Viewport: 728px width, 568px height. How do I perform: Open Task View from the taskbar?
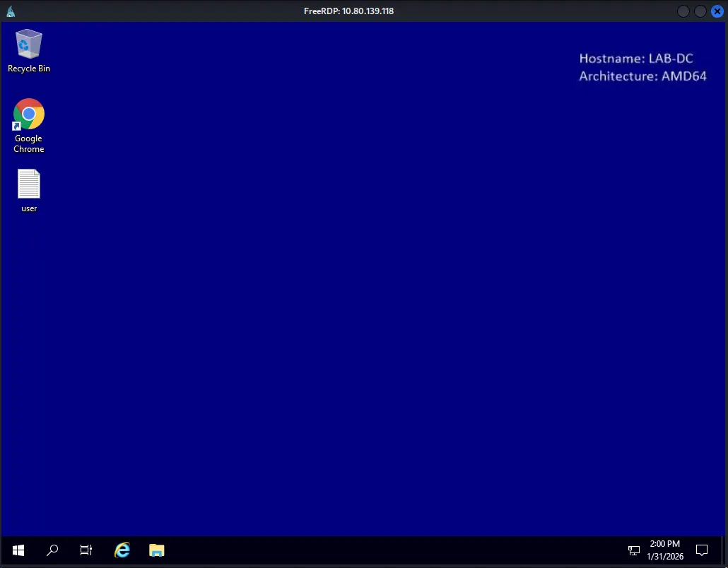(x=86, y=550)
